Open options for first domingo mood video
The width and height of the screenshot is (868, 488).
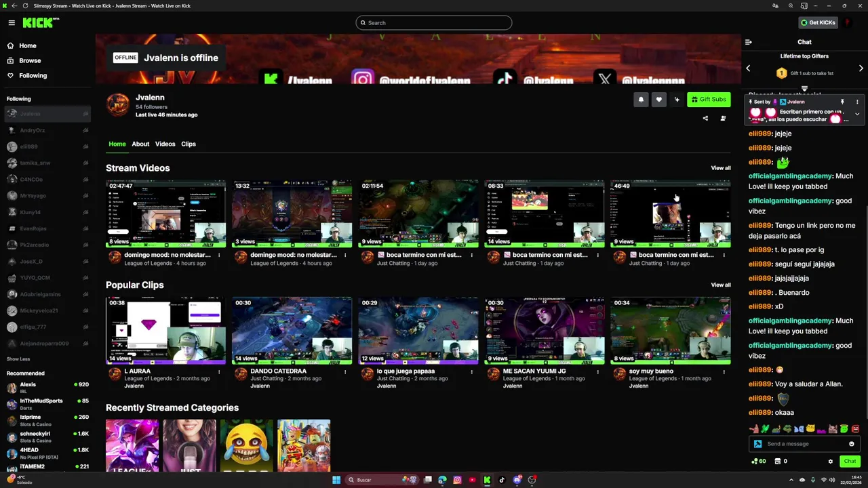coord(219,256)
